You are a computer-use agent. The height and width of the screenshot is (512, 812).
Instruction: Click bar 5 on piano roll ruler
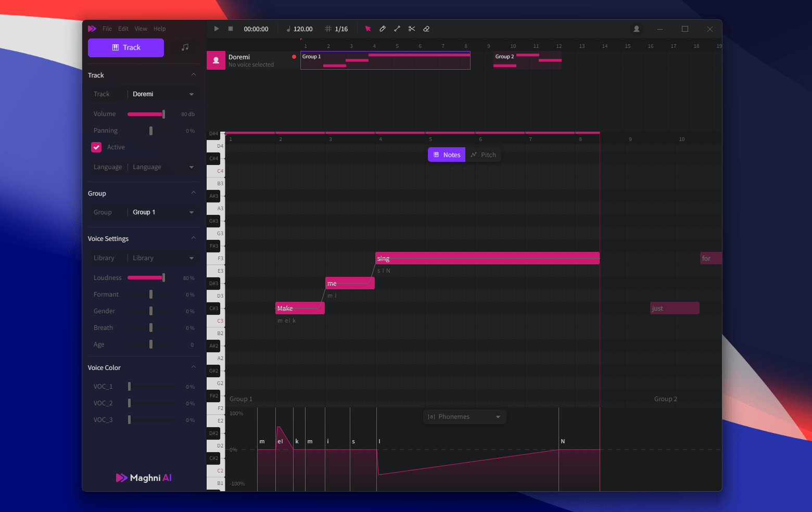pyautogui.click(x=430, y=139)
